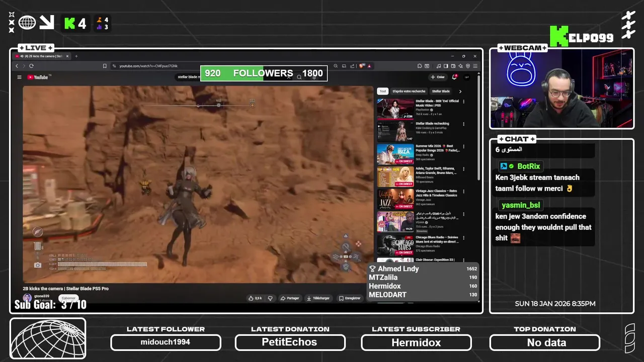
Task: Reload the YouTube page
Action: point(31,66)
